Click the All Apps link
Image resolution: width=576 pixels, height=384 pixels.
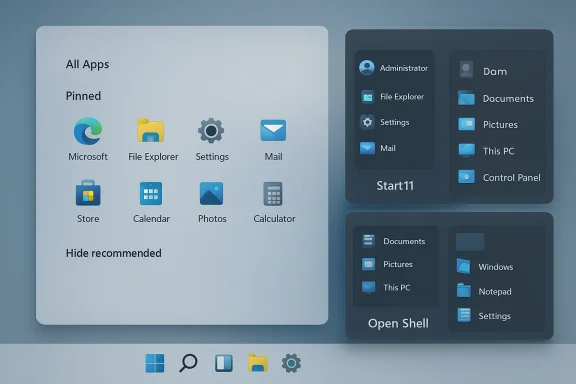[x=87, y=64]
